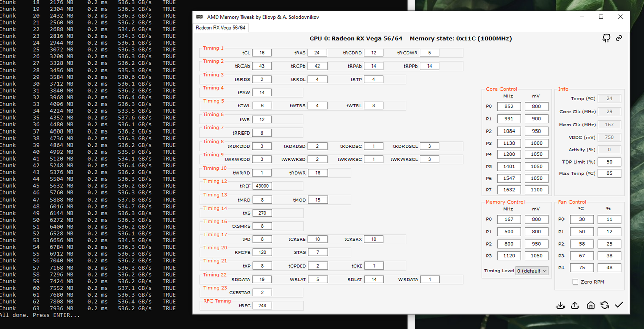Select the Radeon RX Vega 56/64 tab
Viewport: 644px width, 329px height.
(x=220, y=27)
